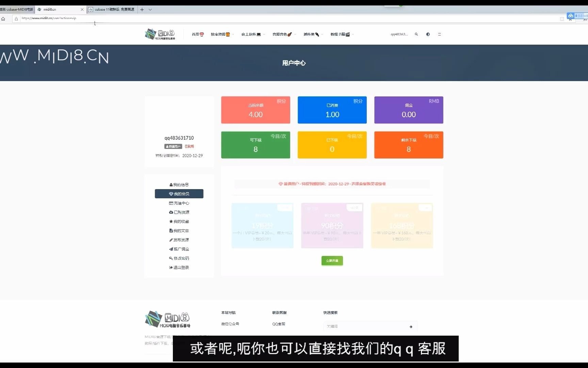Image resolution: width=588 pixels, height=368 pixels.
Task: Click the yellow 已下载 0 card
Action: click(x=332, y=145)
